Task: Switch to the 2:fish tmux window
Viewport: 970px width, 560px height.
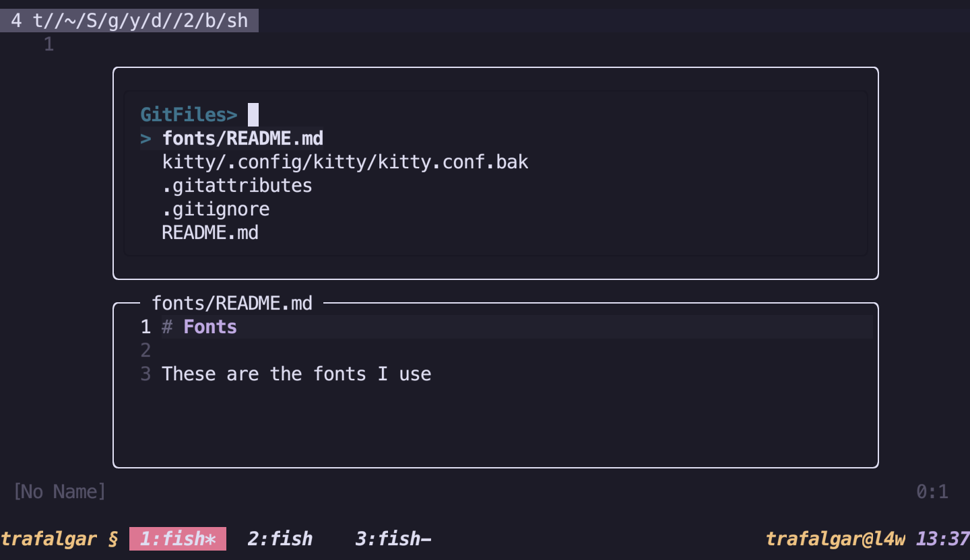Action: point(279,538)
